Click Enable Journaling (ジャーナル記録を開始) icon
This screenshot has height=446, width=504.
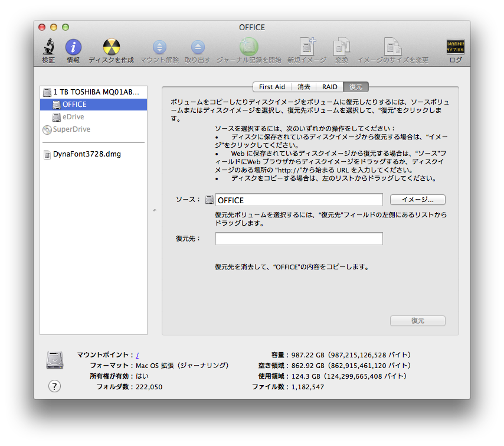(249, 47)
